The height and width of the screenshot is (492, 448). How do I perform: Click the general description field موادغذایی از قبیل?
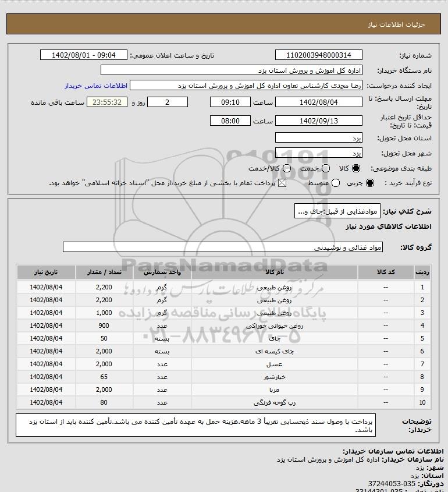pyautogui.click(x=337, y=211)
